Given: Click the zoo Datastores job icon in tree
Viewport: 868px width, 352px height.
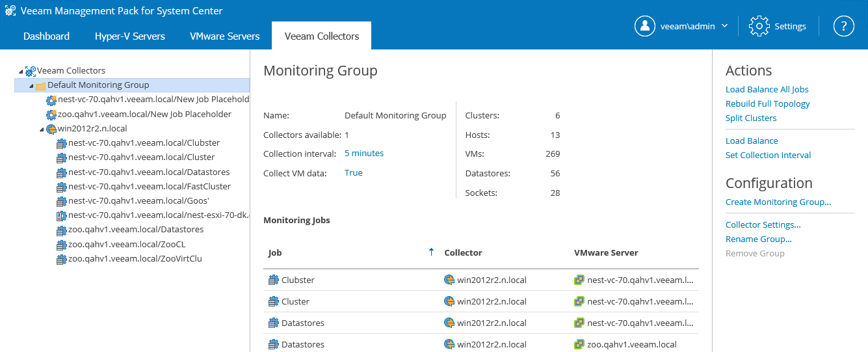Looking at the screenshot, I should 62,230.
